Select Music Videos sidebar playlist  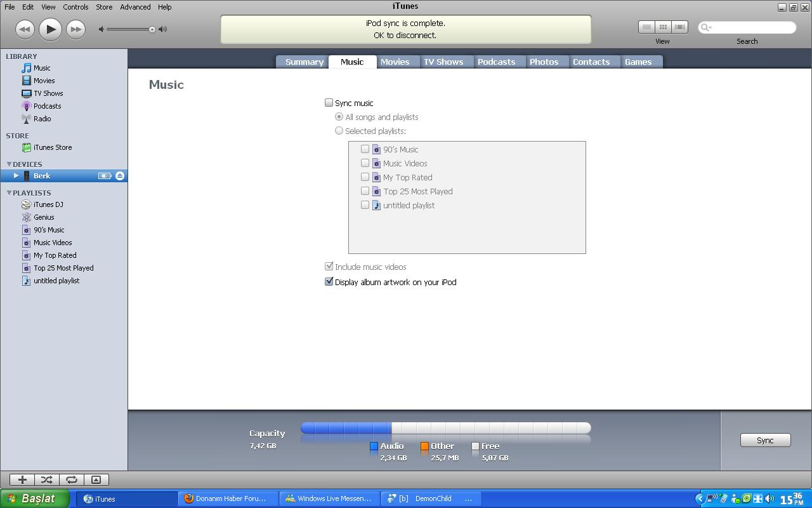53,243
